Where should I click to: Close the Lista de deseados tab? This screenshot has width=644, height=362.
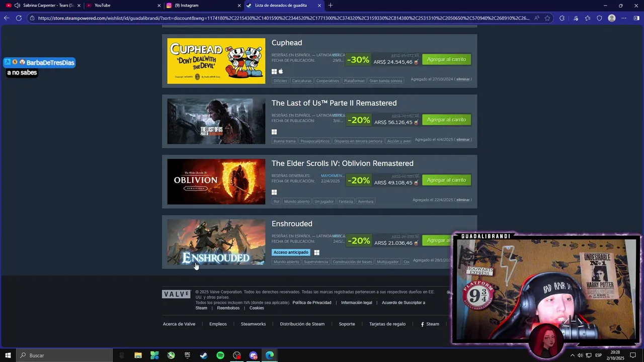[x=319, y=6]
